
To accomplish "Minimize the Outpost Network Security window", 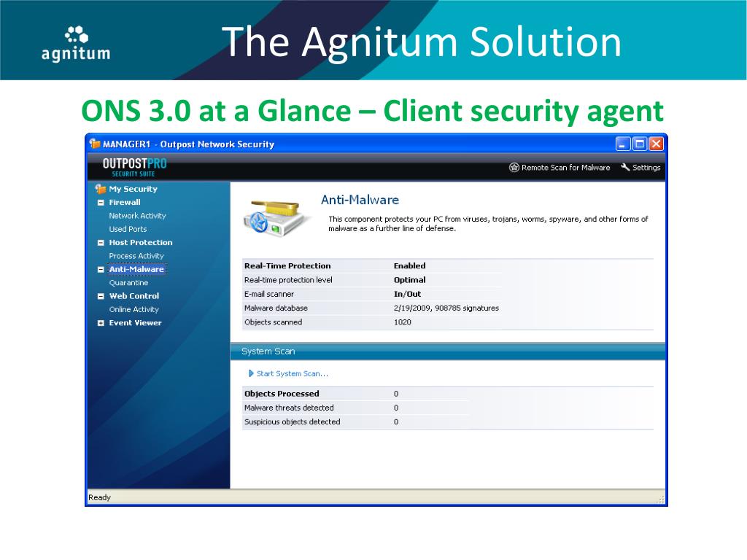I will 623,144.
